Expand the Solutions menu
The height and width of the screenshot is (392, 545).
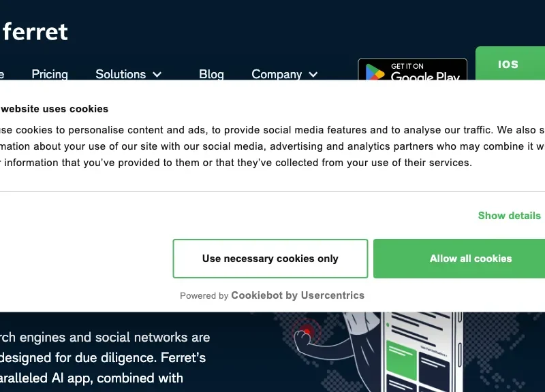click(x=128, y=74)
